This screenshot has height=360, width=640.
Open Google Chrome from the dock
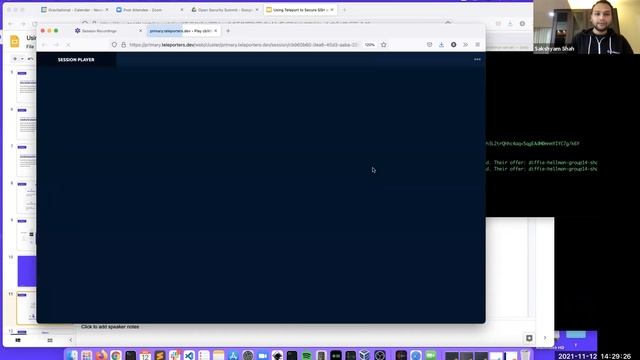116,355
